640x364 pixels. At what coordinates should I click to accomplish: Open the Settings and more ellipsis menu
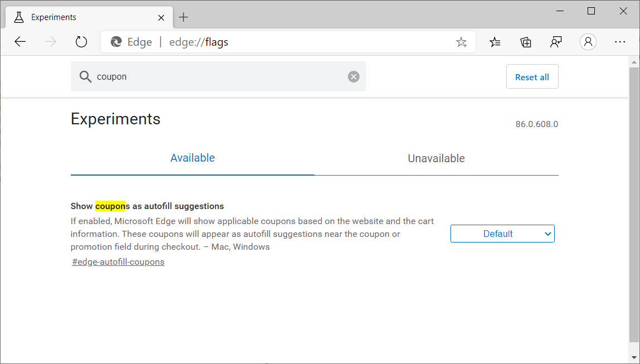point(620,42)
